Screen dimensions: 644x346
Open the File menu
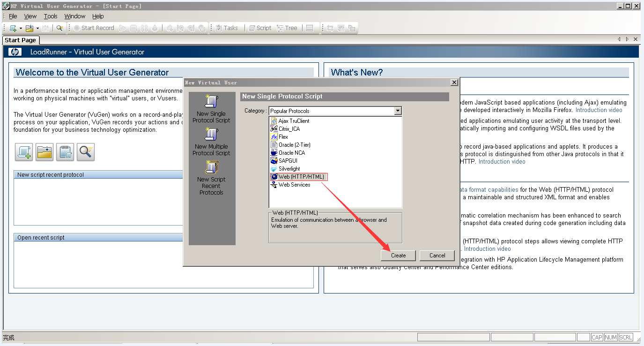tap(13, 16)
